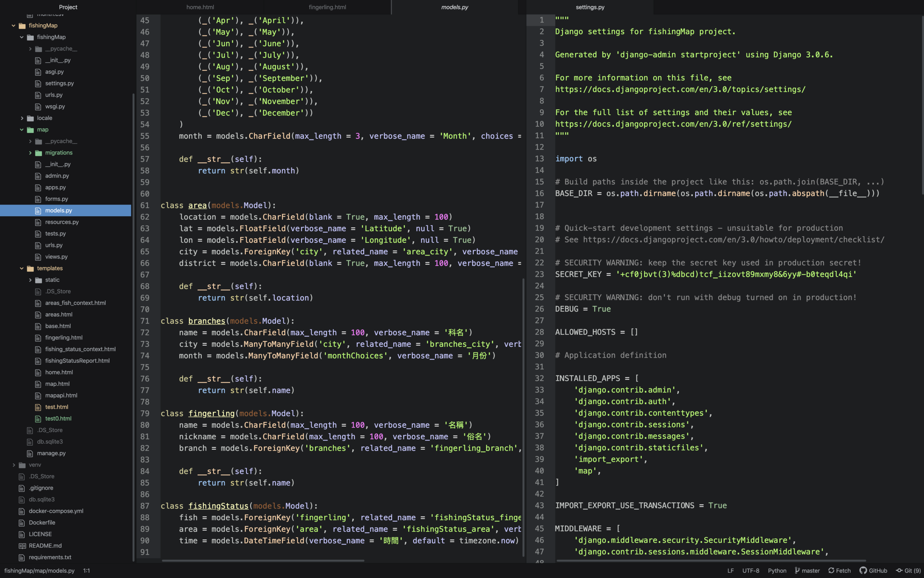Click the UTF-8 encoding selector

751,570
